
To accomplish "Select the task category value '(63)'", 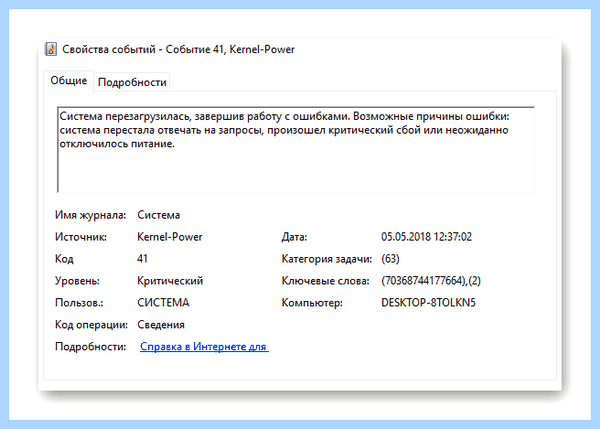I will click(x=390, y=259).
